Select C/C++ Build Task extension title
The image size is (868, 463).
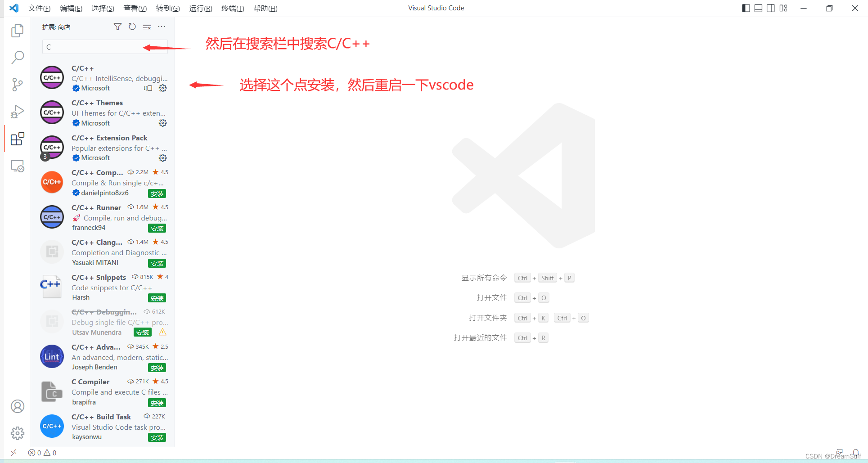[101, 417]
